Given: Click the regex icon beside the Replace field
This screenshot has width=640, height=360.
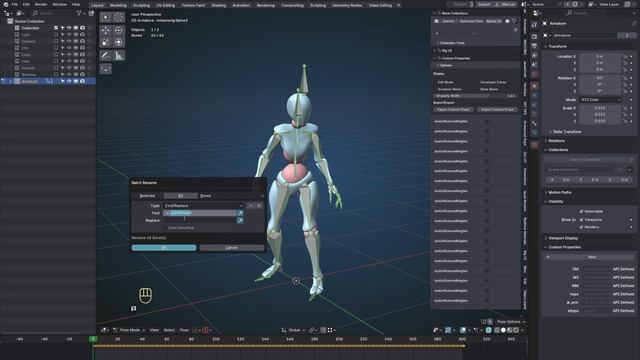Looking at the screenshot, I should pos(240,220).
